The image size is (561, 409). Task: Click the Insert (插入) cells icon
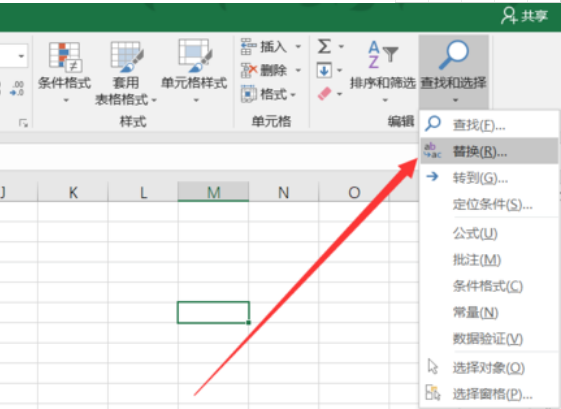(x=248, y=47)
